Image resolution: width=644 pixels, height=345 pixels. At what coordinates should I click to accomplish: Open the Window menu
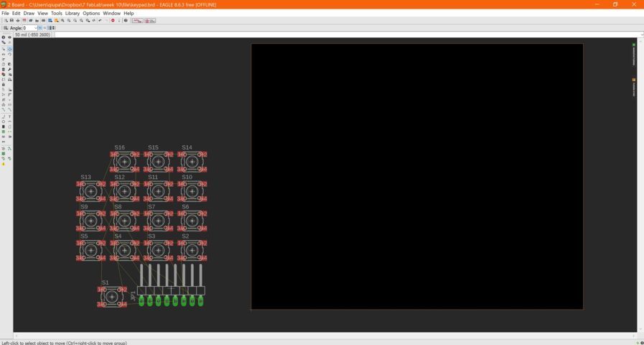coord(112,13)
